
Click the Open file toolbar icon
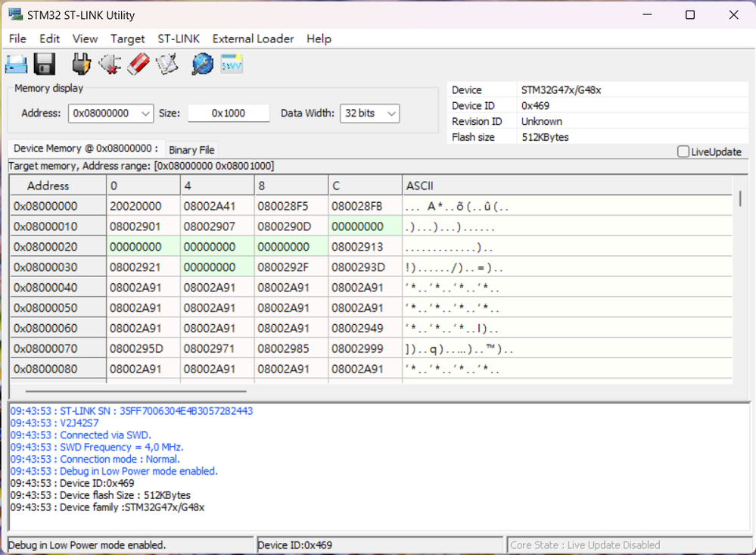click(17, 64)
